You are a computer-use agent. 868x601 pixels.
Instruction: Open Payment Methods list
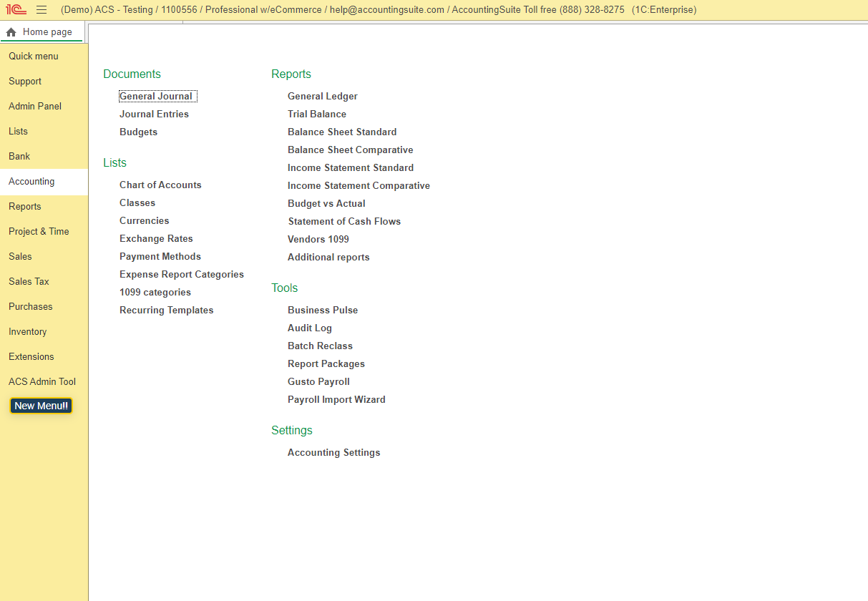[160, 257]
